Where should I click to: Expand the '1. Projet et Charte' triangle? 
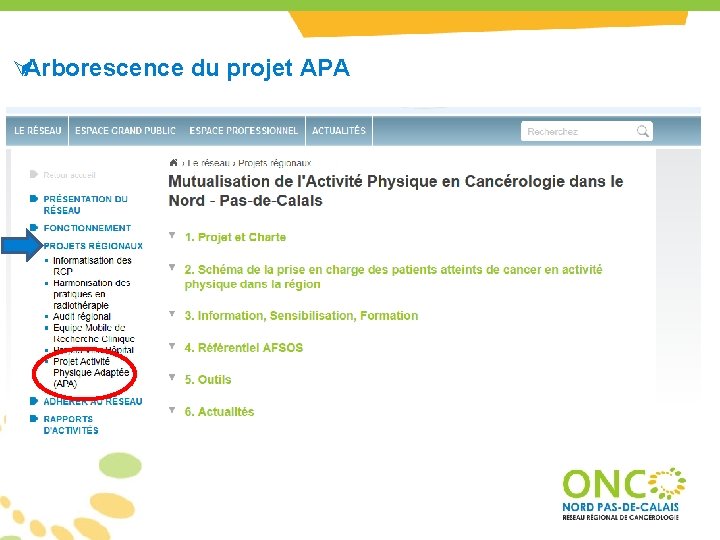[172, 236]
